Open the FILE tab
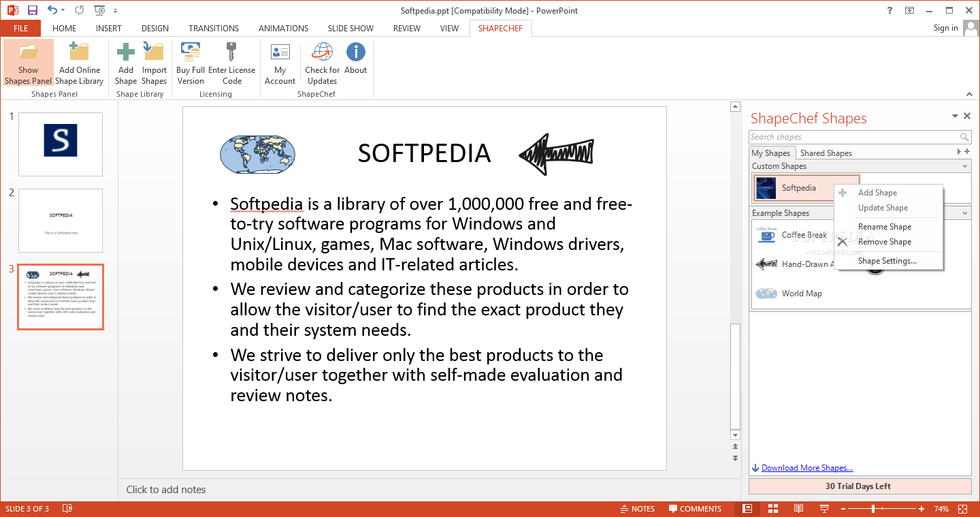 20,28
